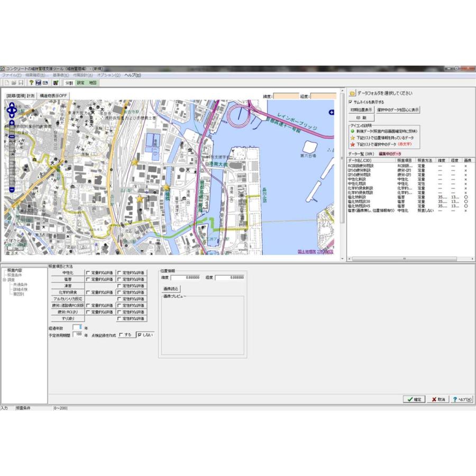Open the ヘルプ(H) menu
The width and height of the screenshot is (476, 476).
click(x=133, y=75)
